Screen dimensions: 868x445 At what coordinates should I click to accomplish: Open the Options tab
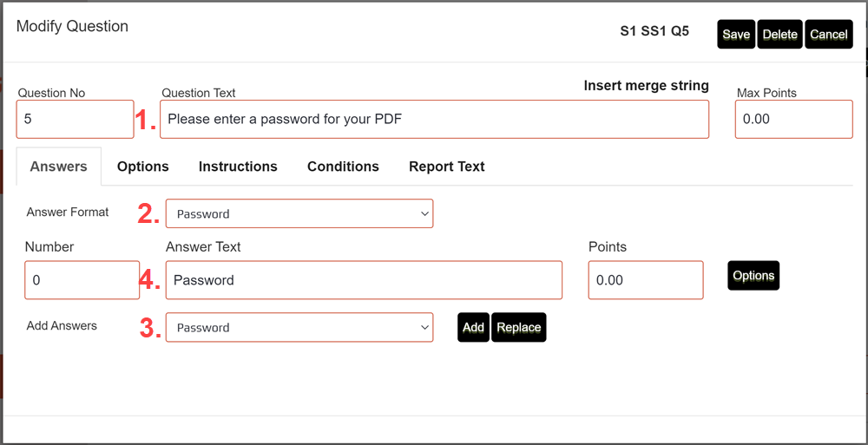pyautogui.click(x=143, y=167)
